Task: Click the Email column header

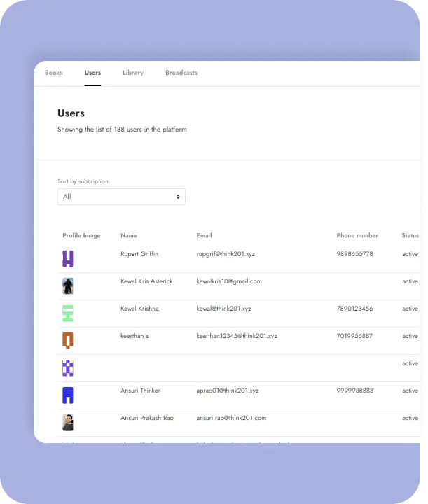Action: coord(204,236)
